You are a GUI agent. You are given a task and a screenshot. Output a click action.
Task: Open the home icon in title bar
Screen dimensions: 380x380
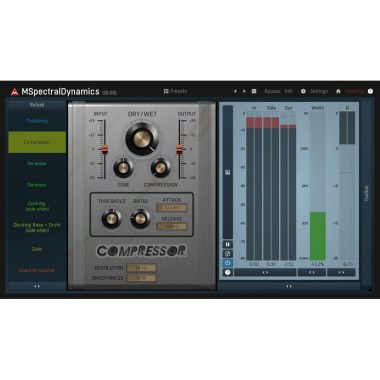pos(338,91)
